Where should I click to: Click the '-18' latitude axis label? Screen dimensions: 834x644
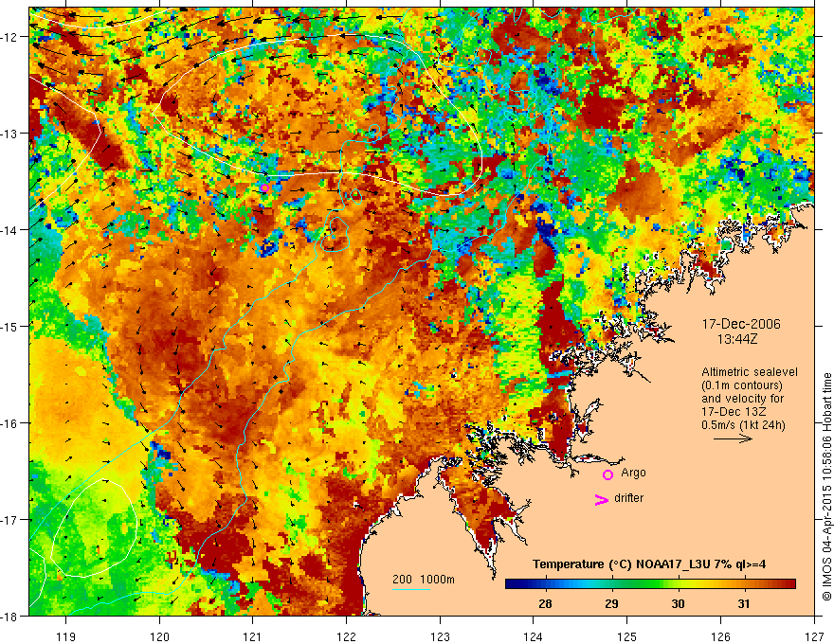[x=10, y=617]
